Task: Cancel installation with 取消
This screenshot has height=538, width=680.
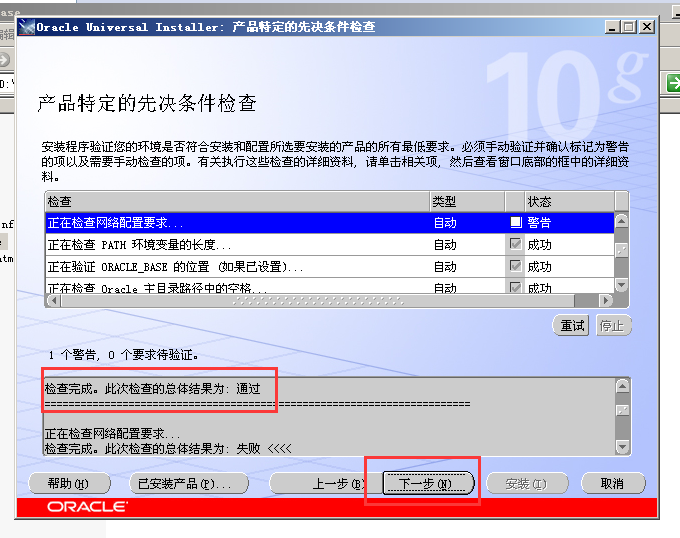Action: click(613, 483)
